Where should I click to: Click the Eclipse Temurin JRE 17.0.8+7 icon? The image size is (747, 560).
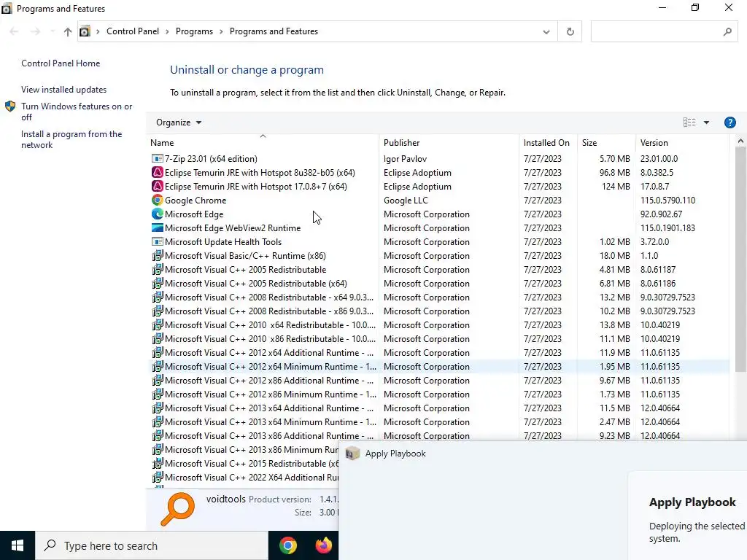pyautogui.click(x=158, y=186)
